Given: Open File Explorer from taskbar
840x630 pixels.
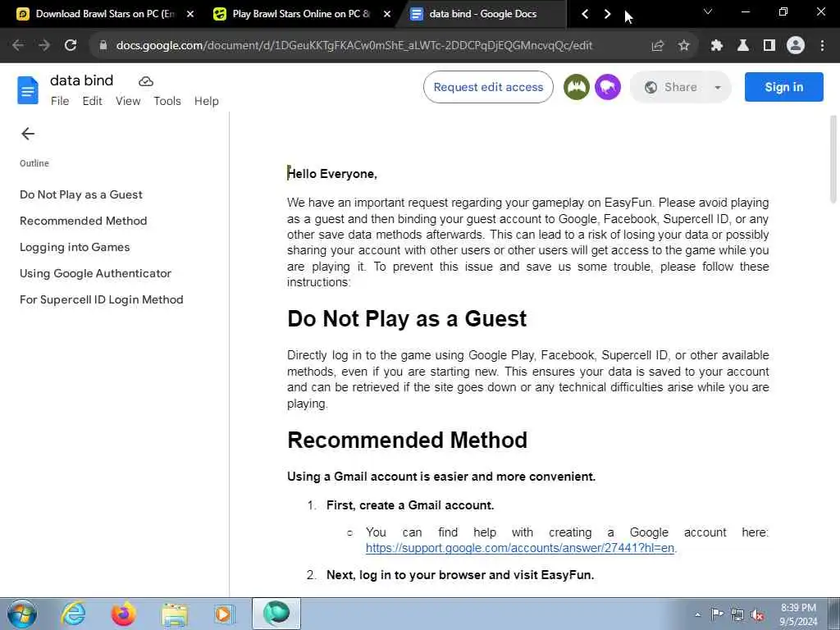Looking at the screenshot, I should [175, 614].
